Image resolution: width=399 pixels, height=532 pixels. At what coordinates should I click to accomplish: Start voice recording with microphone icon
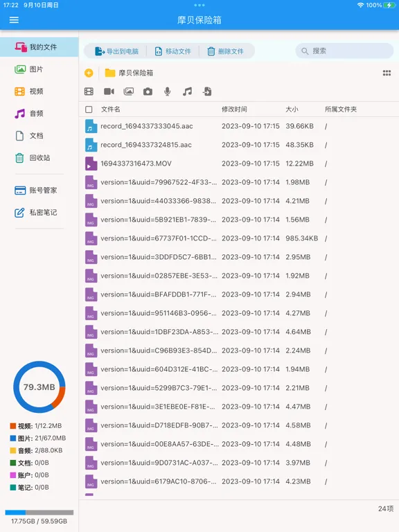click(167, 91)
